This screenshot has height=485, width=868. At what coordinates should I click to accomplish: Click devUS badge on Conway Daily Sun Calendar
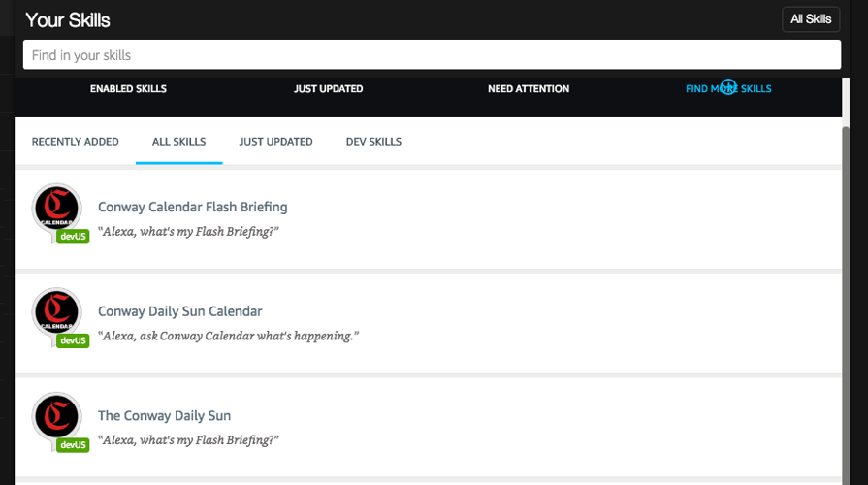(x=73, y=340)
